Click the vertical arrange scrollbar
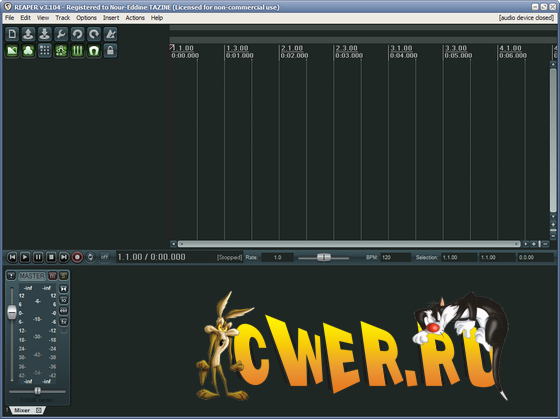 pyautogui.click(x=553, y=140)
